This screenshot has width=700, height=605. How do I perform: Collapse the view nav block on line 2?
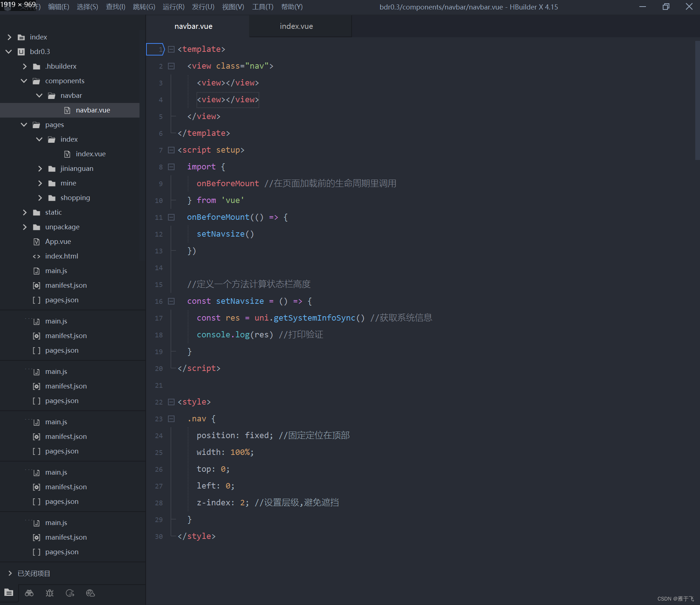171,66
